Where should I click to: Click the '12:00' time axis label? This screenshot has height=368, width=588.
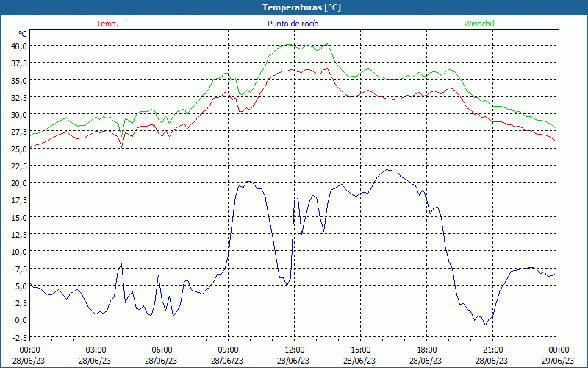pyautogui.click(x=295, y=350)
